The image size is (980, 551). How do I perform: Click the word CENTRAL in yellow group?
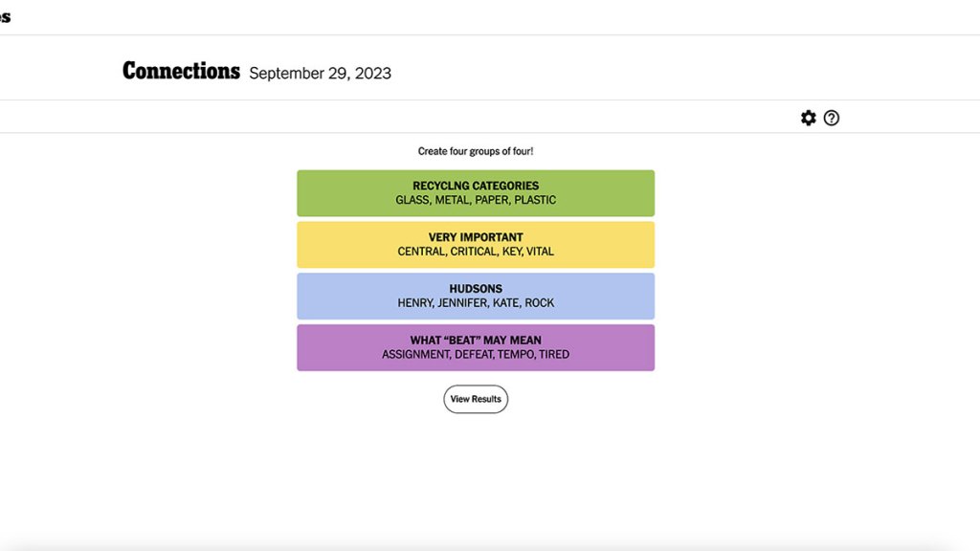(x=421, y=252)
